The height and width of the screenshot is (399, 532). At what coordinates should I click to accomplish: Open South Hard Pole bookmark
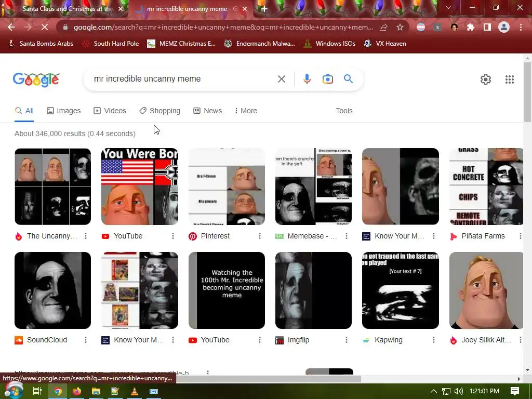[111, 44]
